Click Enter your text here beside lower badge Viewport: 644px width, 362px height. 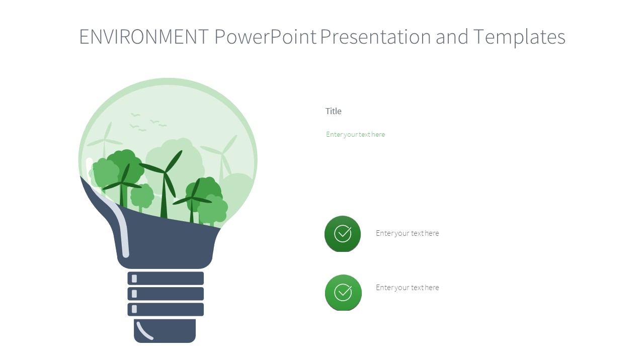[x=408, y=288]
